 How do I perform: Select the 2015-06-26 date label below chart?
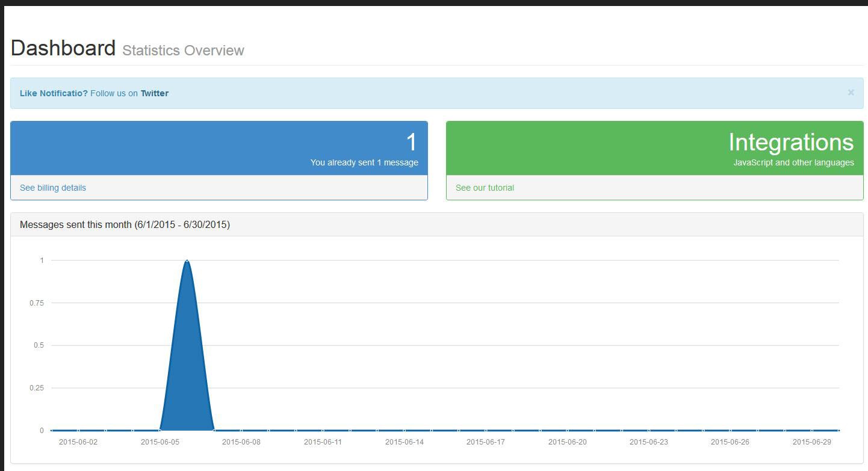(x=730, y=442)
